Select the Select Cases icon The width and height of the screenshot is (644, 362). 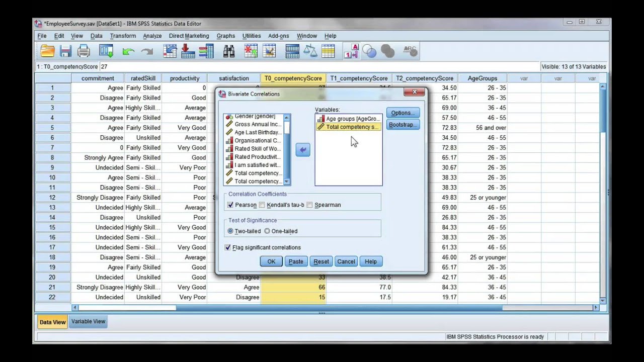tap(328, 51)
